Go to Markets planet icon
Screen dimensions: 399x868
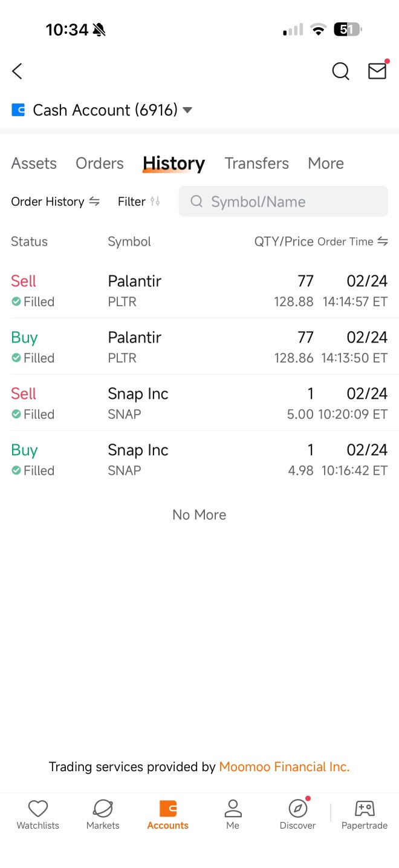click(103, 809)
